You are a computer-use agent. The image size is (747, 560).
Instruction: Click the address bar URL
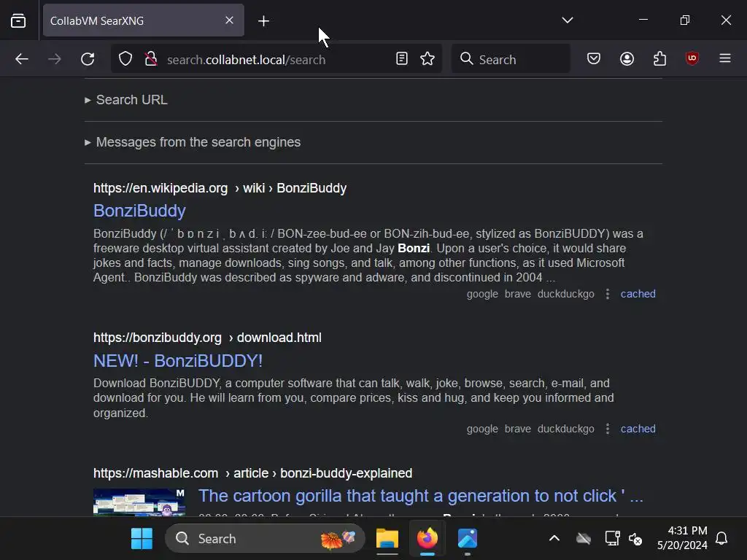[247, 60]
